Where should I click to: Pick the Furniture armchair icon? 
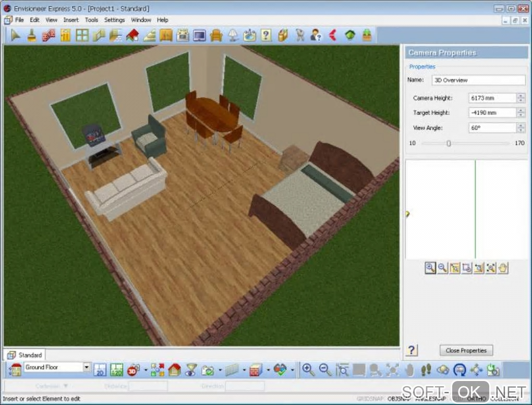pos(216,35)
